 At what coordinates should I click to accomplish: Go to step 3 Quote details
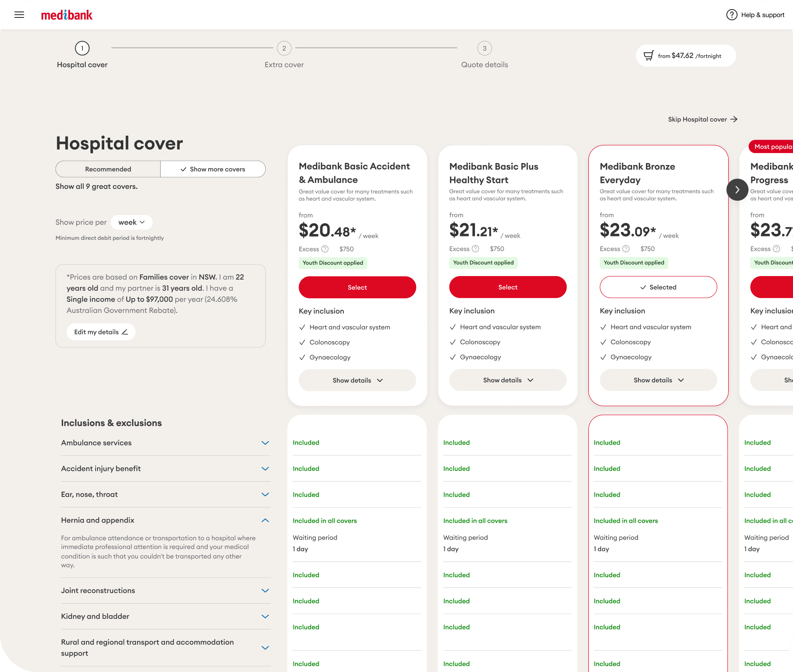click(484, 55)
